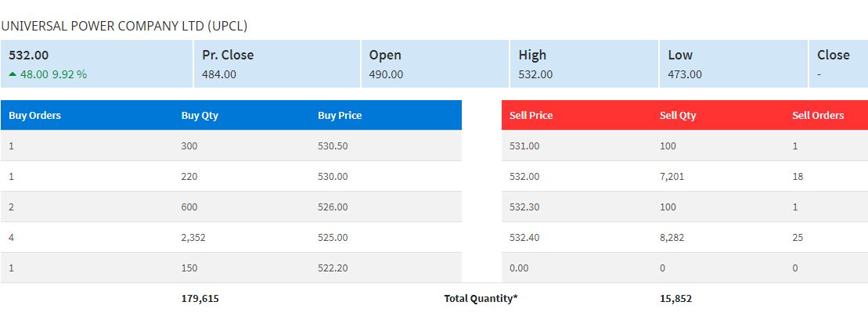868x327 pixels.
Task: Click the sell quantity 7,201 cell
Action: coord(672,177)
